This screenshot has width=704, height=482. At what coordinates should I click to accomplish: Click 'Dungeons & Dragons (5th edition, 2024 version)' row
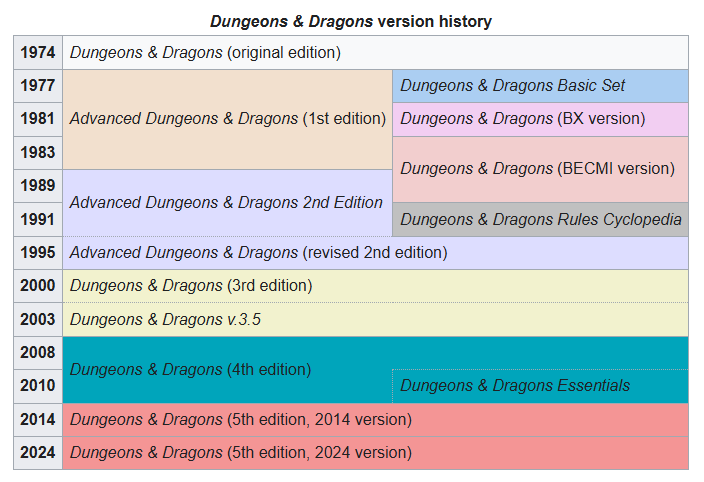click(375, 453)
